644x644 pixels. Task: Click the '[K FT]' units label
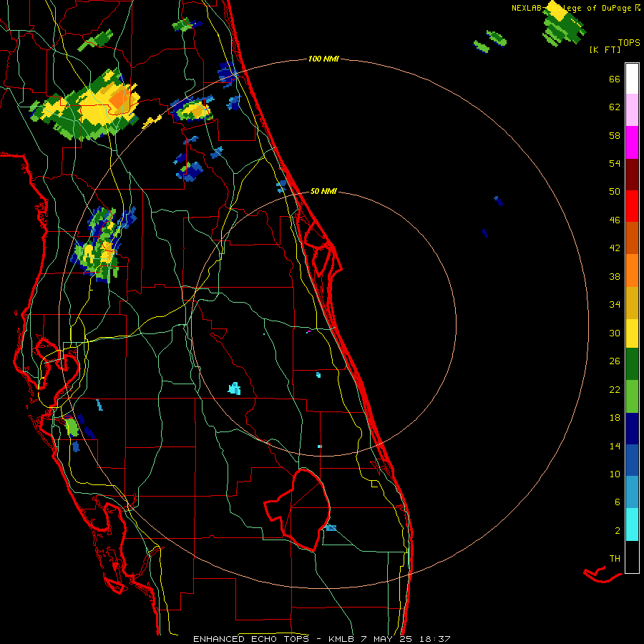tap(605, 50)
